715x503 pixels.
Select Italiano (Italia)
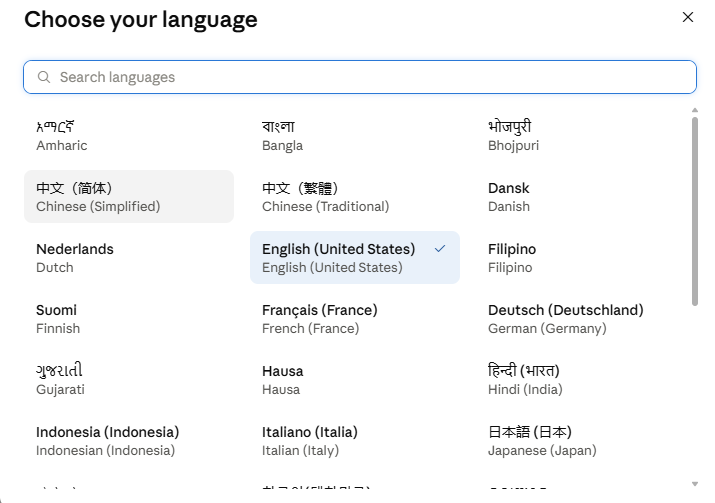pos(355,441)
